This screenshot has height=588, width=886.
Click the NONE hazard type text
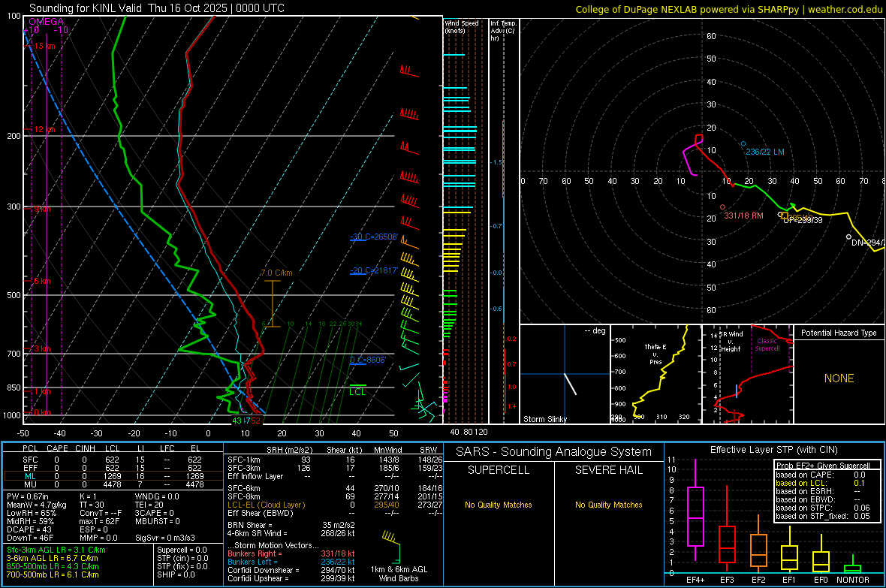pos(839,378)
